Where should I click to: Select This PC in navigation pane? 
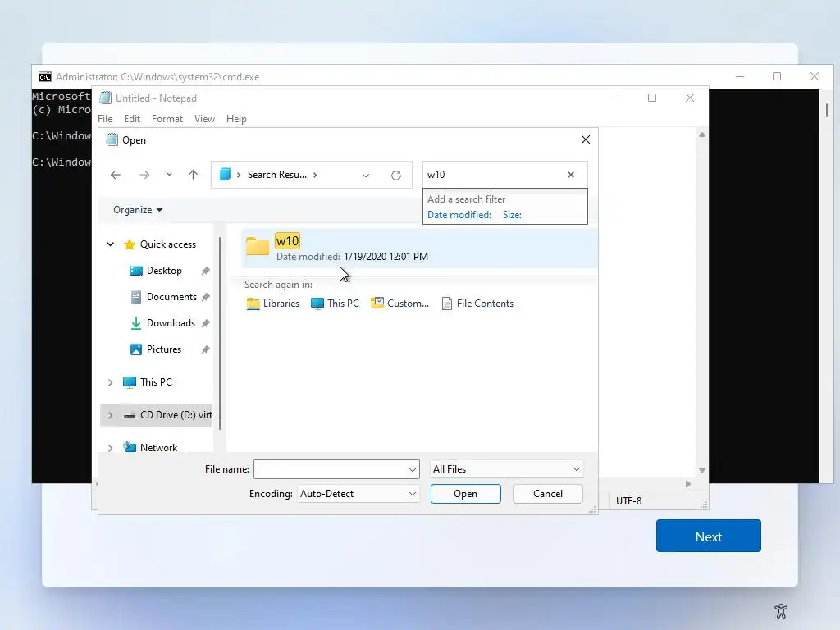tap(156, 382)
